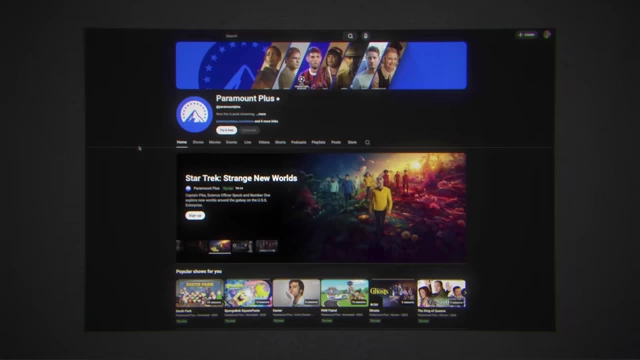Viewport: 640px width, 360px height.
Task: Click the voice search microphone icon
Action: tap(366, 36)
